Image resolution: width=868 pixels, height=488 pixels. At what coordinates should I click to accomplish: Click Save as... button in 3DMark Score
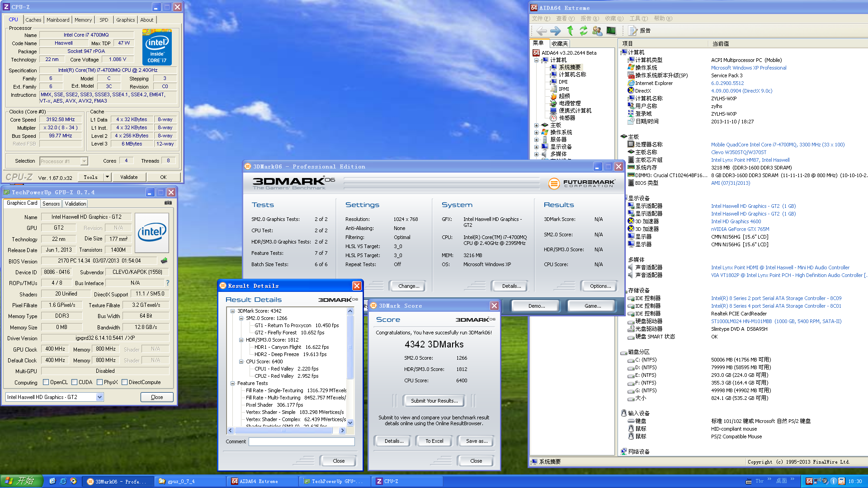(x=477, y=441)
